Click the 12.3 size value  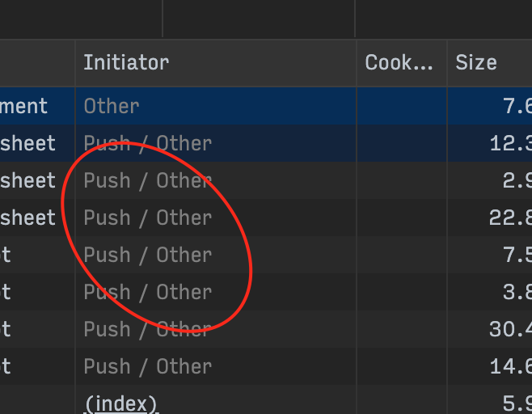click(511, 143)
